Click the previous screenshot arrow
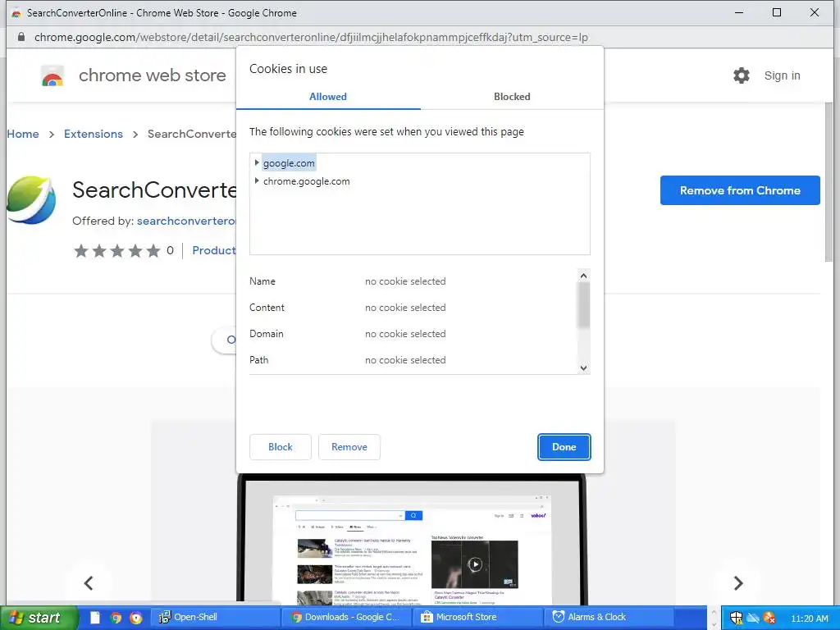This screenshot has width=840, height=630. (89, 583)
